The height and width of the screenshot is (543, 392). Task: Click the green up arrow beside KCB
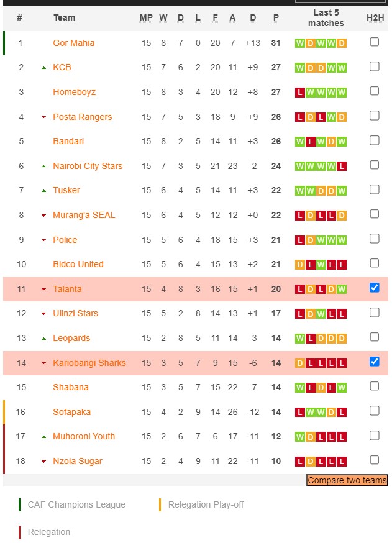(x=43, y=68)
